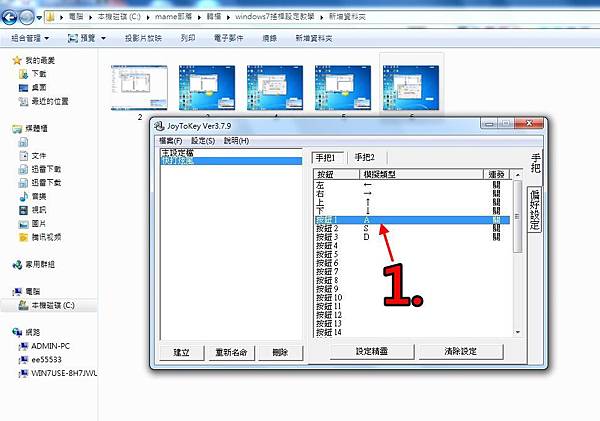Screen dimensions: 600x421
Task: Open 檔案(F) menu in JoyToKey
Action: [170, 141]
